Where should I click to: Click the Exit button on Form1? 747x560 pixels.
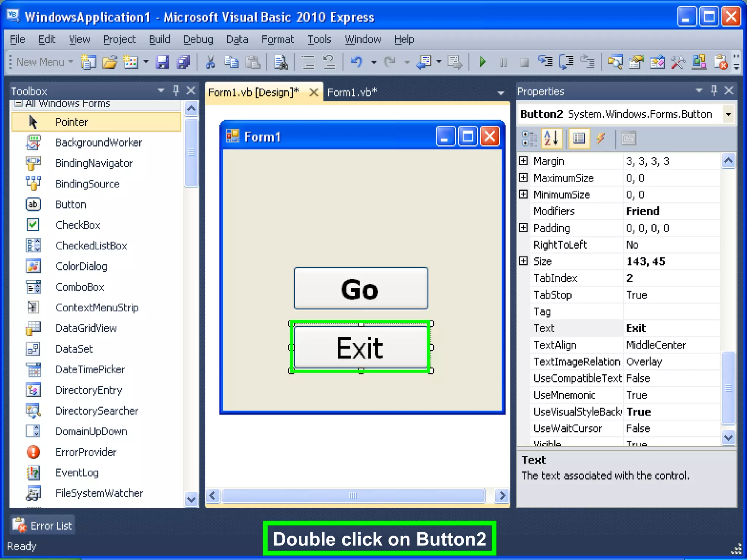(361, 347)
